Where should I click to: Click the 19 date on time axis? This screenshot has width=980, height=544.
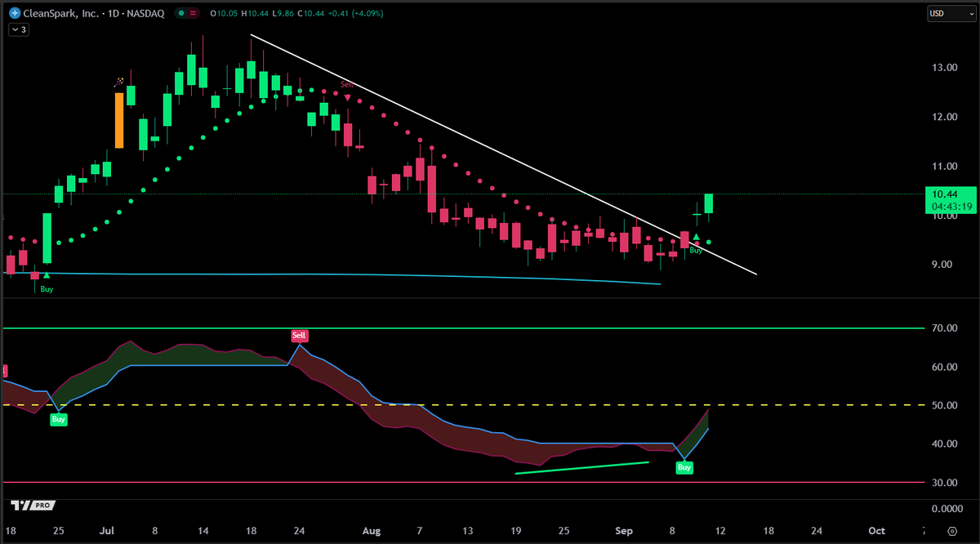516,530
